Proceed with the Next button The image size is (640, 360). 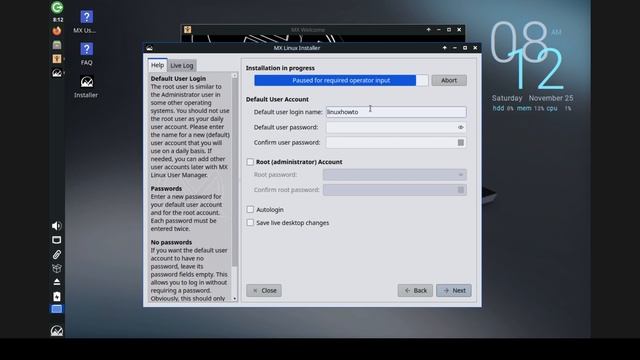(454, 291)
